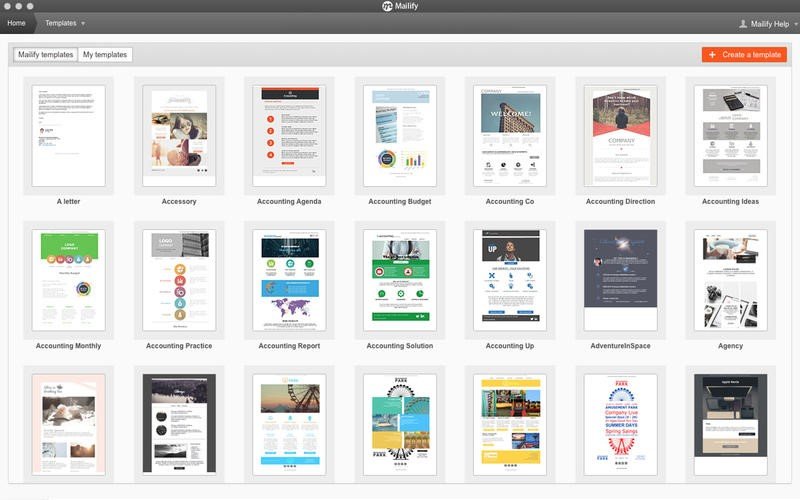The image size is (800, 500).
Task: Click the 'Accounting Co' label
Action: point(510,202)
